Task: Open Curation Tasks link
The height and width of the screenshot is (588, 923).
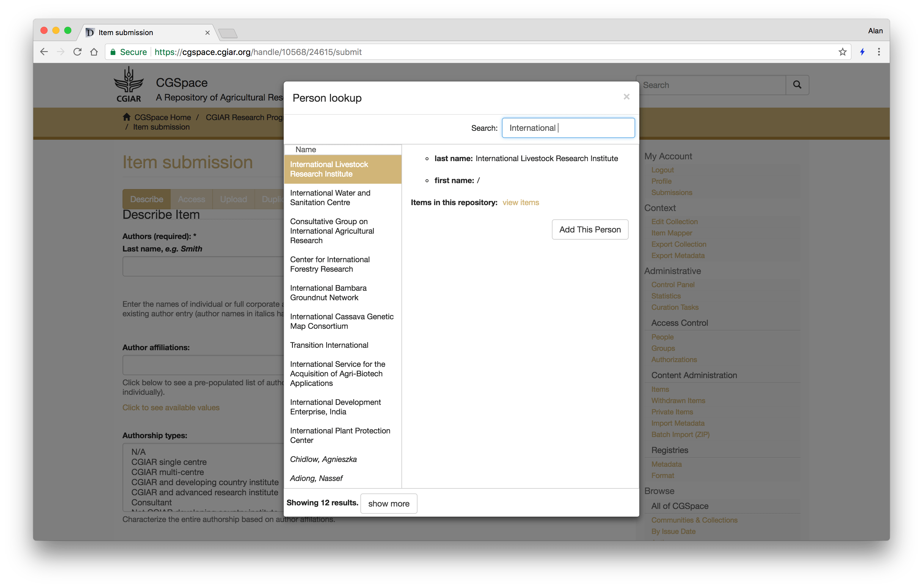Action: [675, 307]
